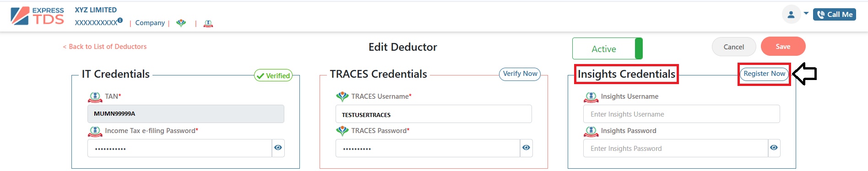Open the user profile avatar
Screen dimensions: 868x171
[x=791, y=14]
